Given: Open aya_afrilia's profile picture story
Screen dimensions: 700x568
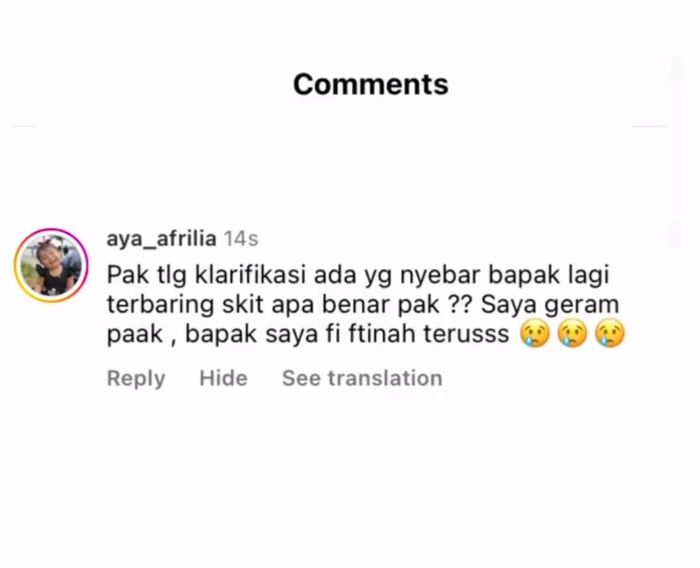Looking at the screenshot, I should point(51,265).
